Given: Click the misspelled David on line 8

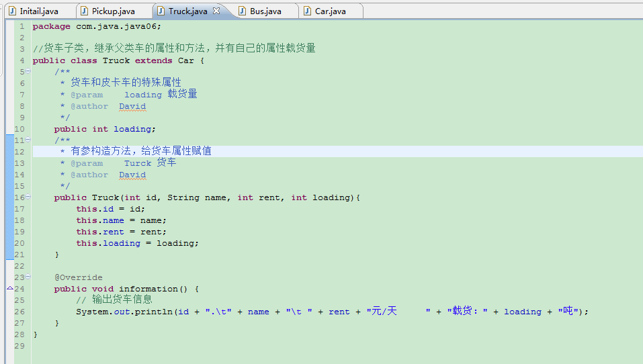Looking at the screenshot, I should pyautogui.click(x=132, y=107).
